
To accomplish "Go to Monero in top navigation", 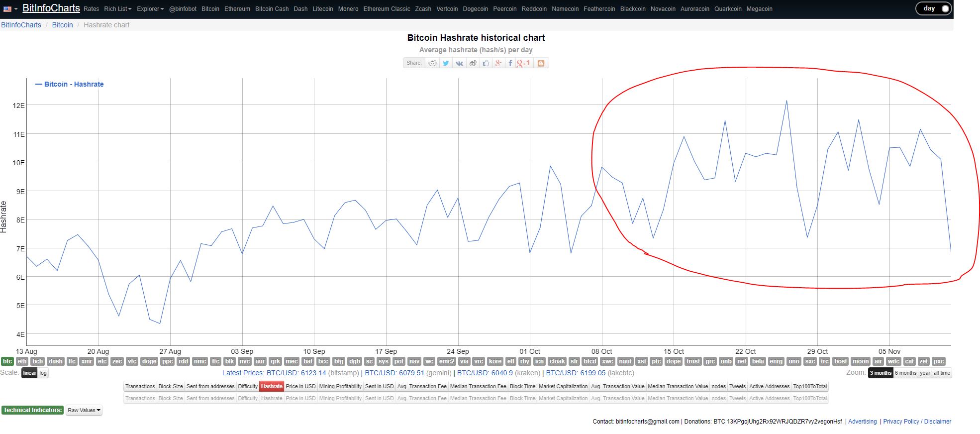I will point(348,9).
